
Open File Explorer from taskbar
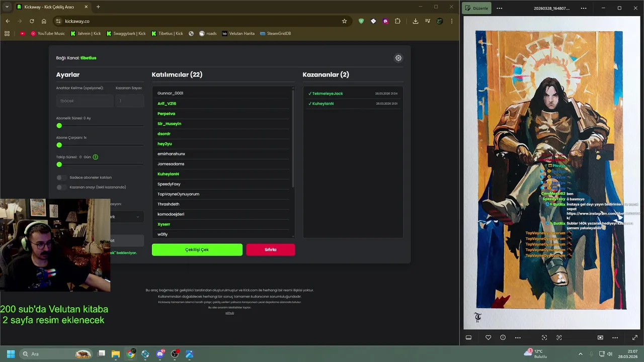tap(116, 354)
